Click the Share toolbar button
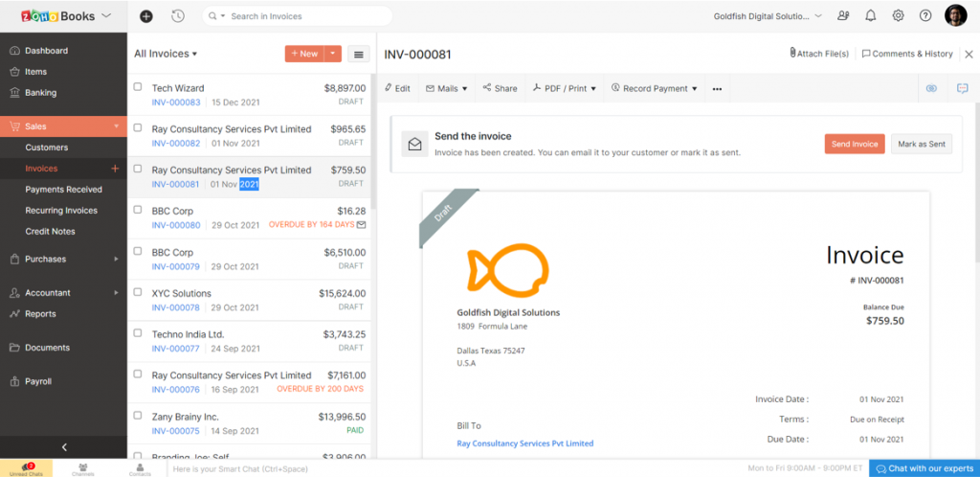The image size is (980, 477). (500, 88)
